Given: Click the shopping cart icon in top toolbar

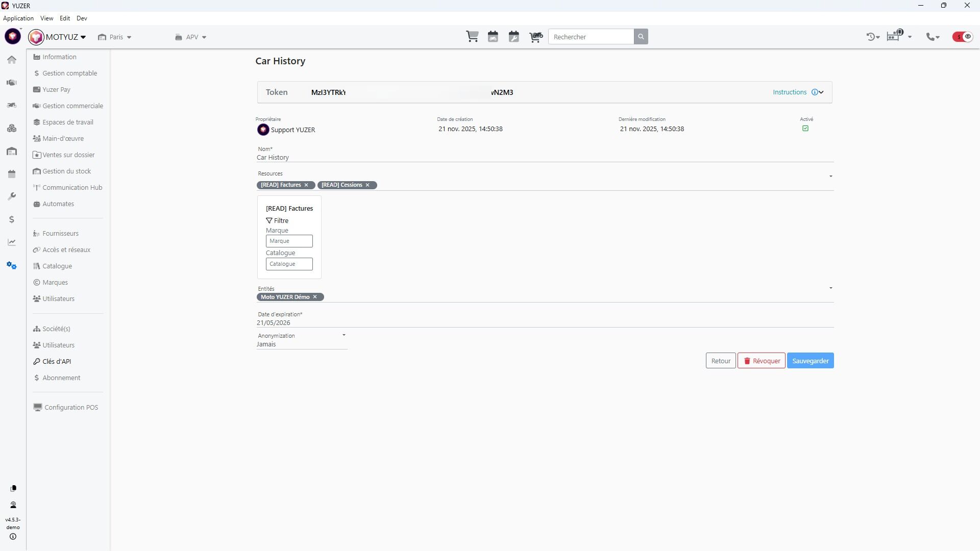Looking at the screenshot, I should (472, 37).
